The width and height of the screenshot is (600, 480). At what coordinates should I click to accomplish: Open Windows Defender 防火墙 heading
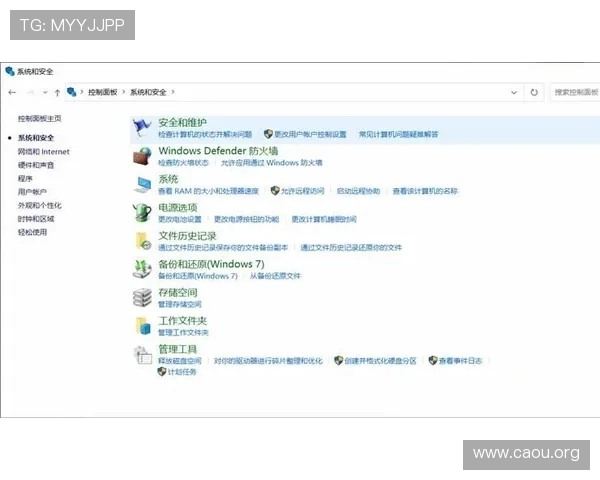(218, 151)
